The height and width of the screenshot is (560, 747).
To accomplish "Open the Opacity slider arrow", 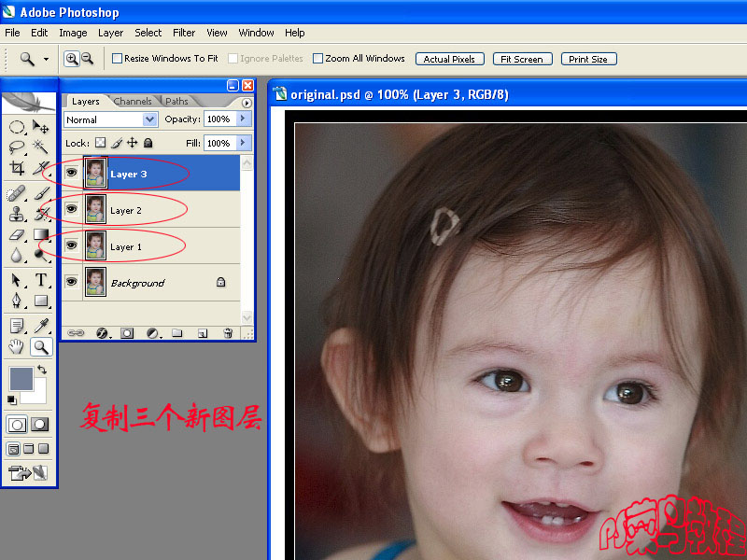I will (x=244, y=119).
